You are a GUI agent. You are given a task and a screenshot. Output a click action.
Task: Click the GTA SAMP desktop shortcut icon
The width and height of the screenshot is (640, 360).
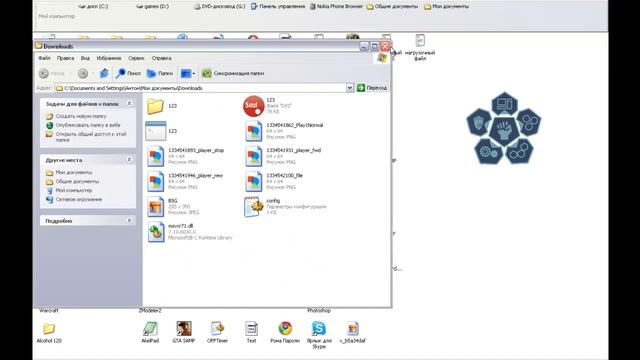184,329
